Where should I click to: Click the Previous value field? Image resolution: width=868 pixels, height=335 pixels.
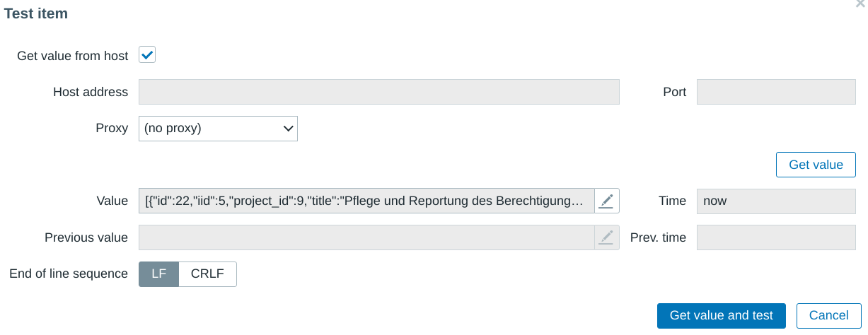point(366,237)
